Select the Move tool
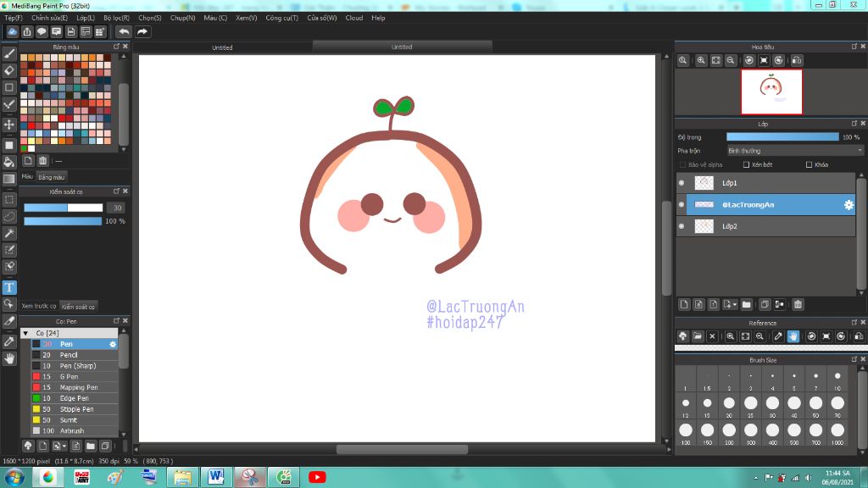Screen dimensions: 868x488 tap(9, 125)
